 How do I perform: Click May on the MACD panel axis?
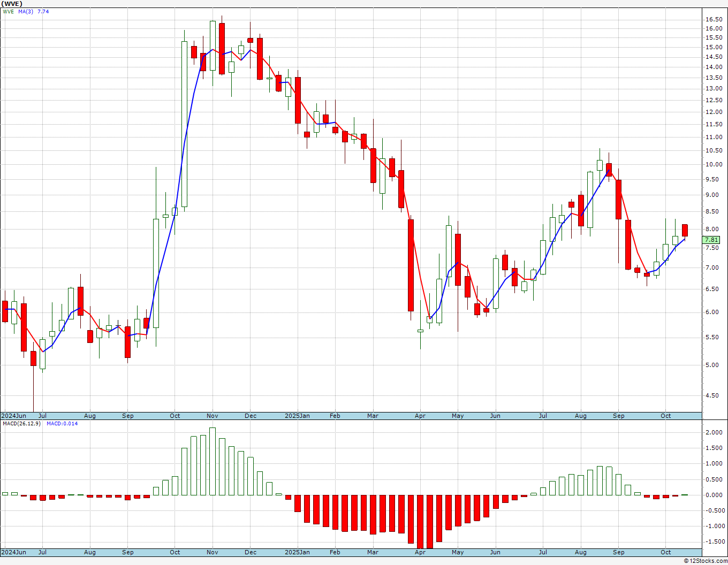click(458, 552)
